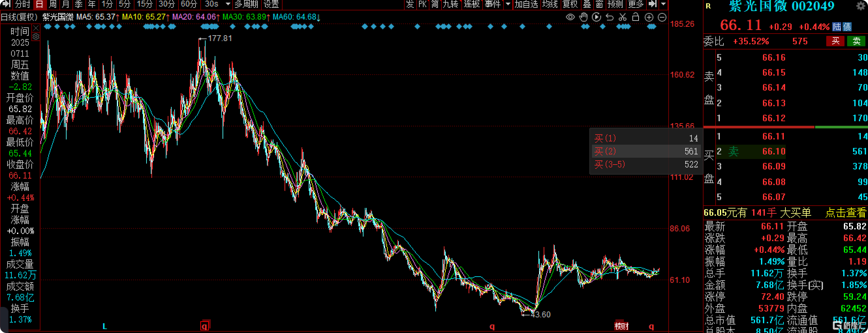This screenshot has height=333, width=868.
Task: Click the 窗 window button
Action: (599, 4)
